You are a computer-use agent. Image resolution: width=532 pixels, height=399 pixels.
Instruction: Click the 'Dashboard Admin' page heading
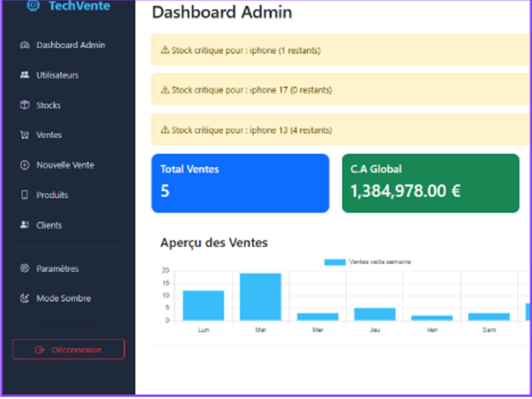click(222, 12)
